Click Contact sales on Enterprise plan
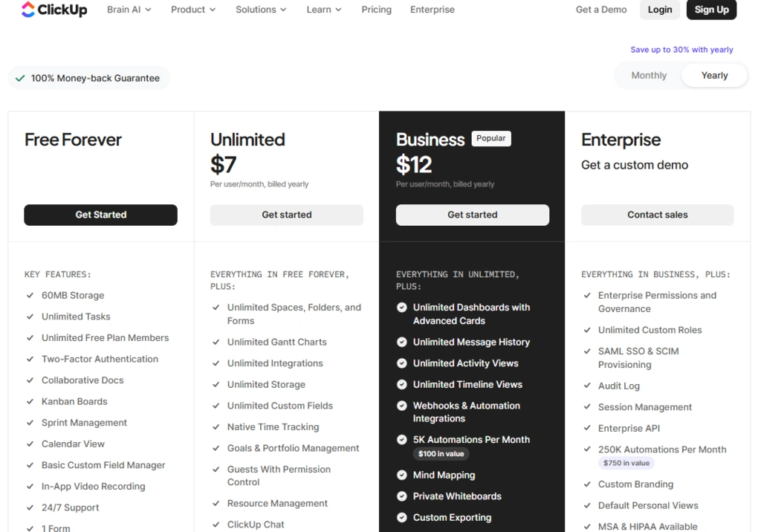 657,215
